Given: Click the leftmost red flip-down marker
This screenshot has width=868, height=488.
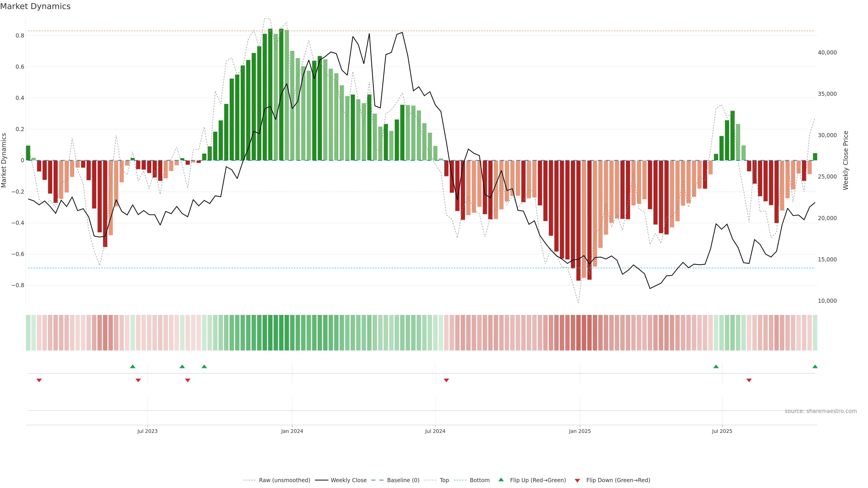Looking at the screenshot, I should (x=39, y=380).
